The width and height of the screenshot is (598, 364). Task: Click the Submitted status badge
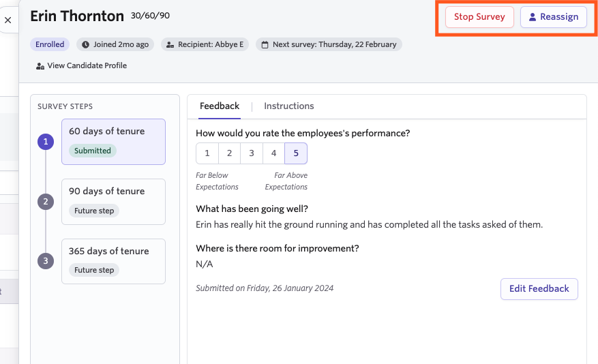point(93,151)
